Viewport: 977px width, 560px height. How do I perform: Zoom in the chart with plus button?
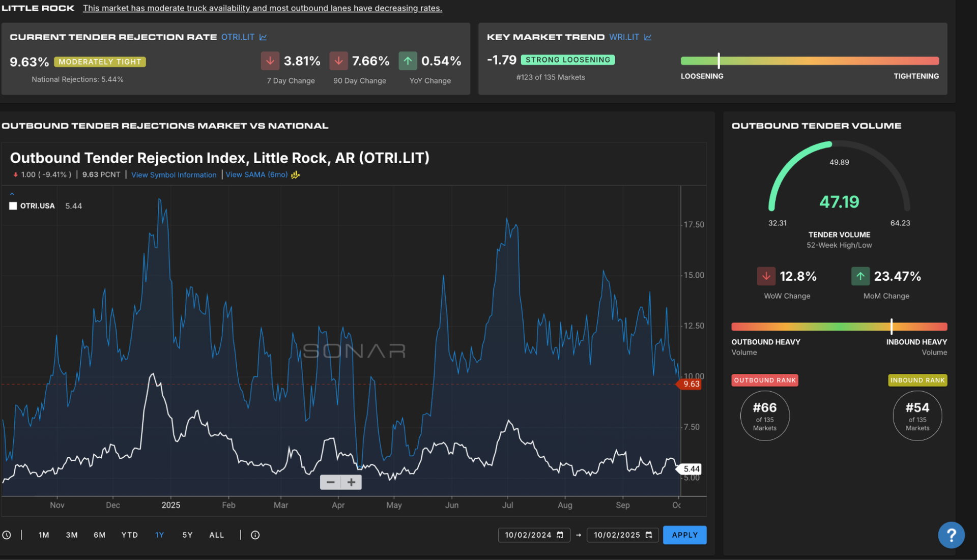click(x=351, y=482)
